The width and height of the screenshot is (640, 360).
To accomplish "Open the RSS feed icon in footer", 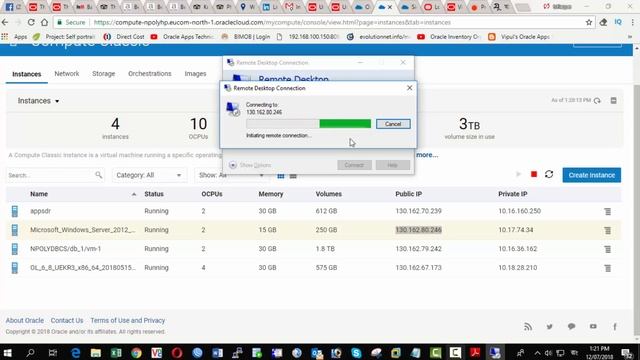I will pos(528,327).
